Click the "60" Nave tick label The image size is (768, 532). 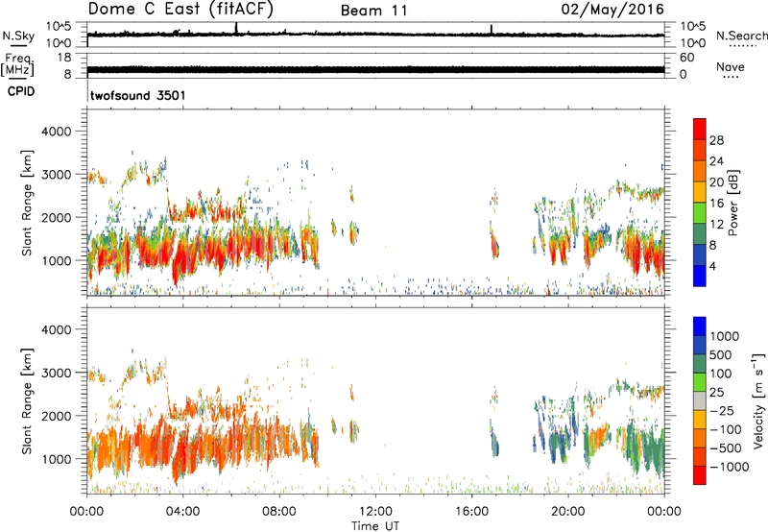[x=686, y=58]
